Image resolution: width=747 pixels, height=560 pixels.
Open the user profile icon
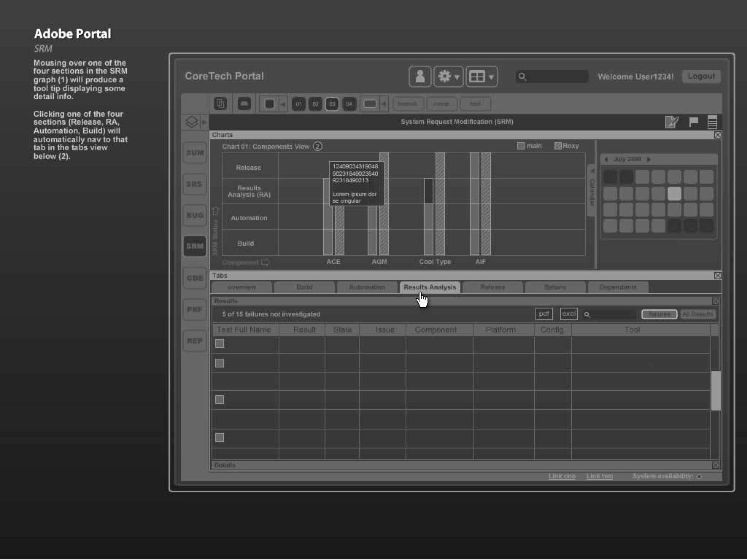420,77
